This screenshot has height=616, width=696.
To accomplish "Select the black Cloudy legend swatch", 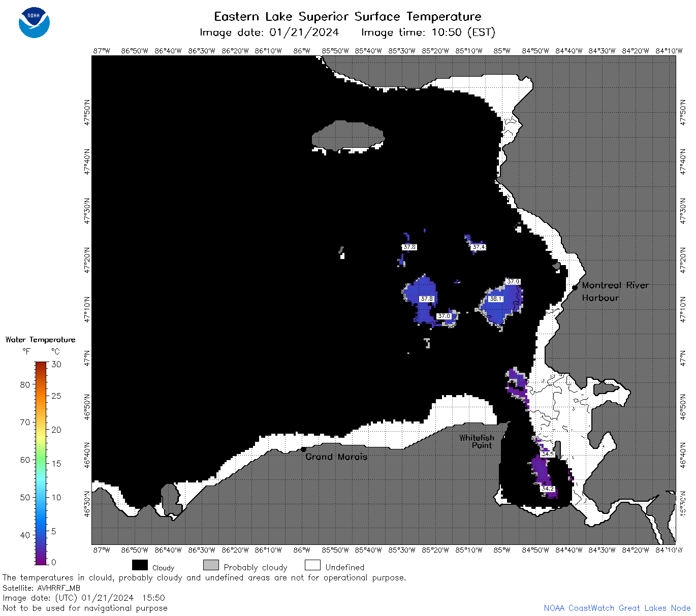I will pyautogui.click(x=140, y=565).
